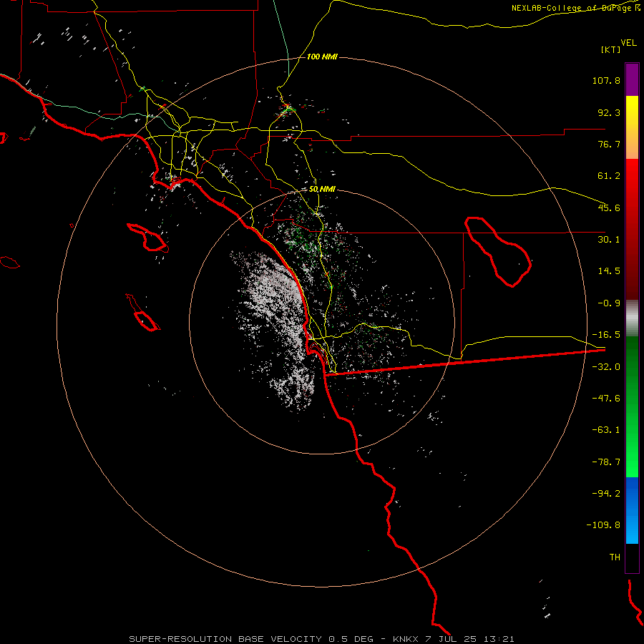This screenshot has height=644, width=644.
Task: Click the 92.3 velocity scale value
Action: 609,112
